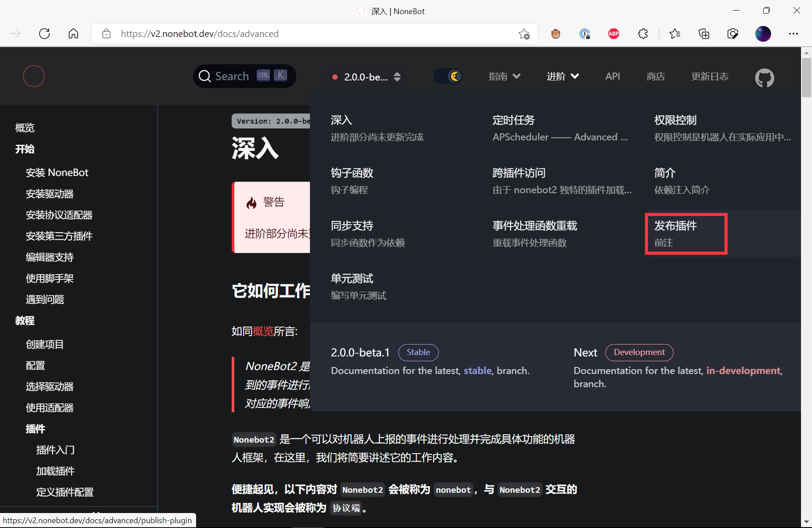
Task: Collapse the 进阶 navigation dropdown
Action: pyautogui.click(x=562, y=76)
